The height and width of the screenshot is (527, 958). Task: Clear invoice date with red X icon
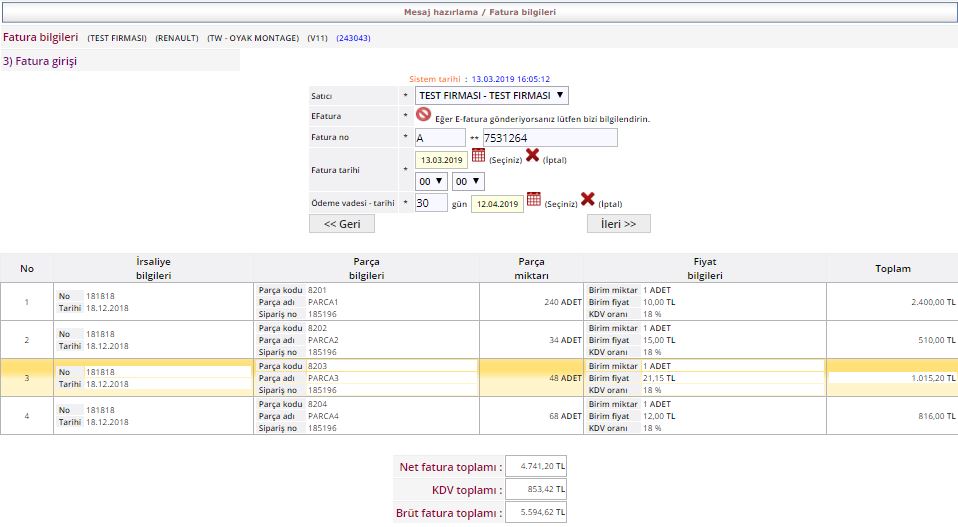pos(533,155)
